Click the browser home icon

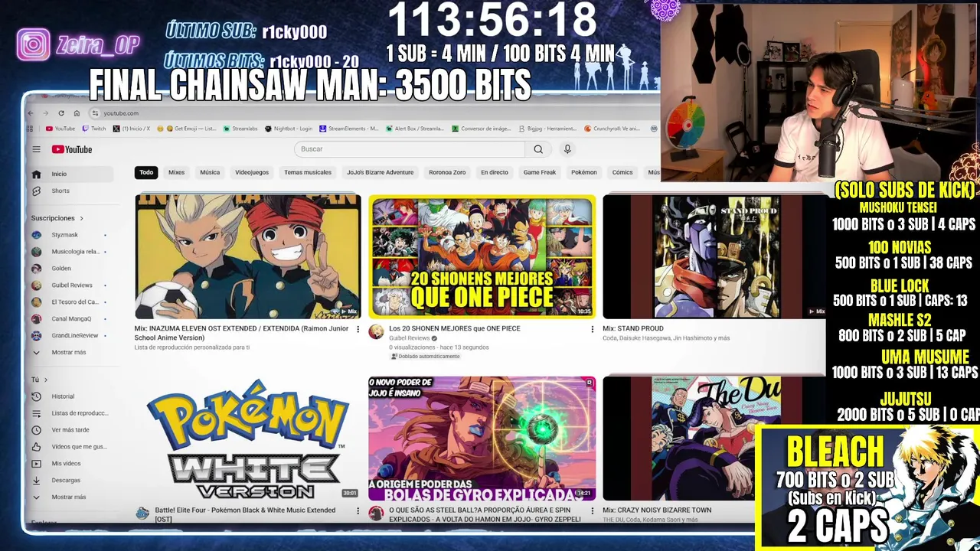coord(77,113)
